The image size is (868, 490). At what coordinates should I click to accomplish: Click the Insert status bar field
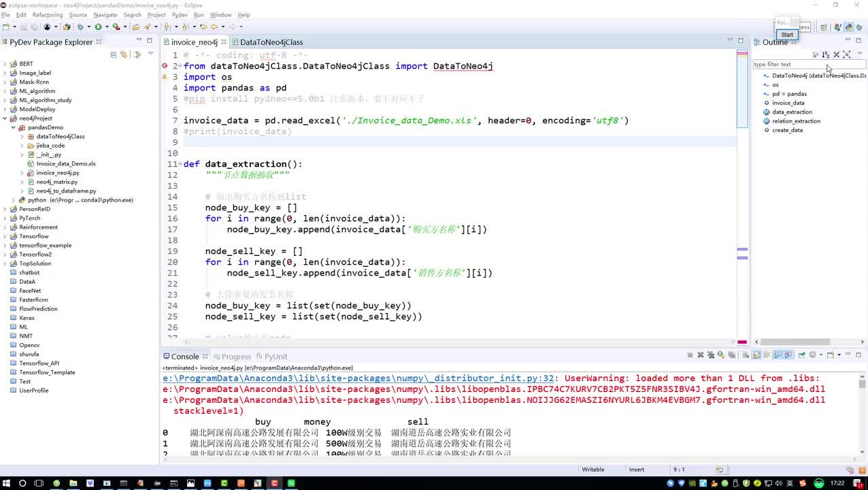point(637,470)
